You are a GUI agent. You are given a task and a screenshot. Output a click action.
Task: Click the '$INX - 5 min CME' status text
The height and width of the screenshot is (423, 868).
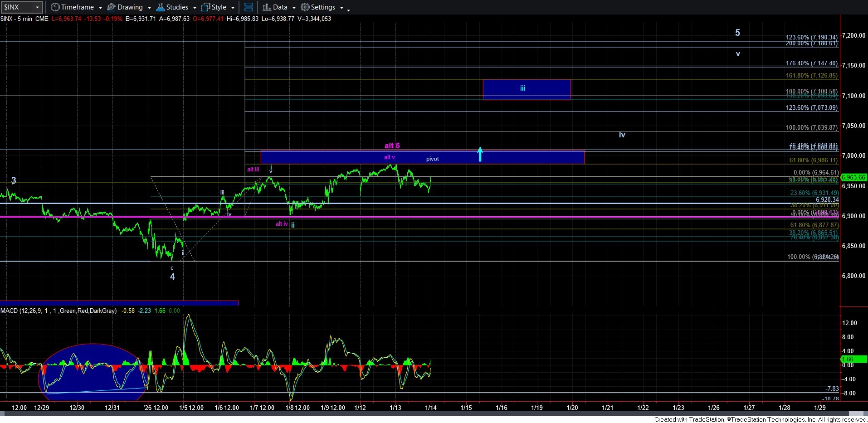pyautogui.click(x=24, y=19)
